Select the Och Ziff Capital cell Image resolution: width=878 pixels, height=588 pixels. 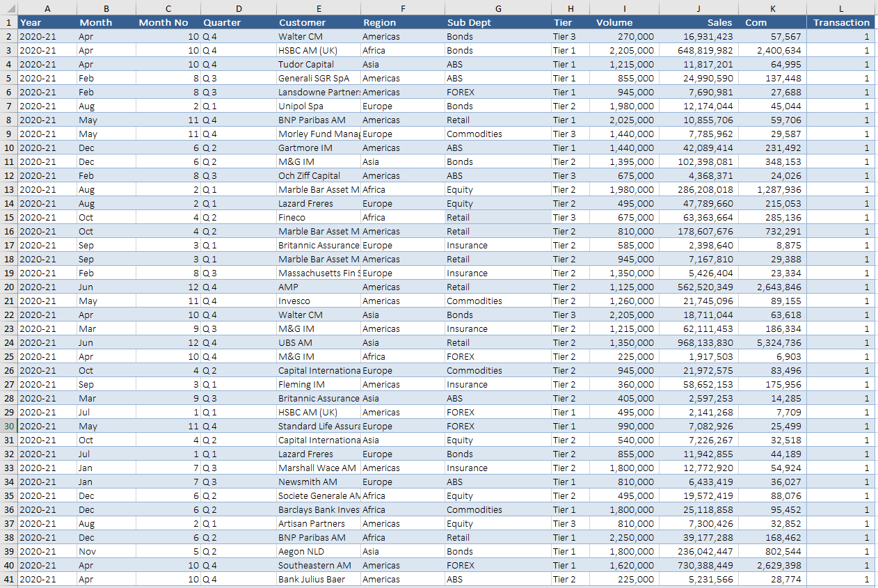[318, 175]
